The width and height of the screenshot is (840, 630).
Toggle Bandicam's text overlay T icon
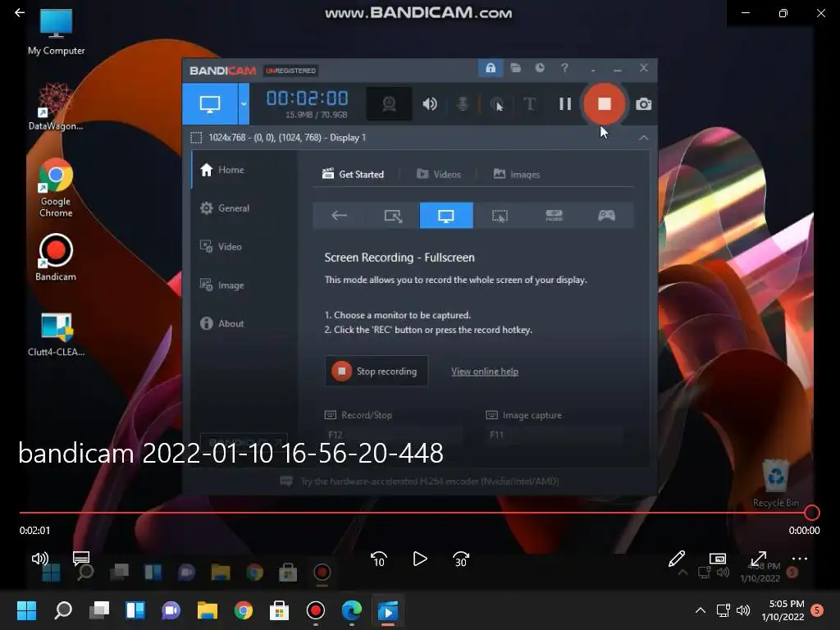tap(529, 104)
